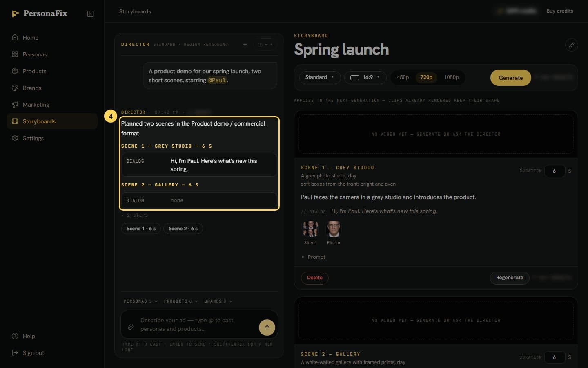Focus the Describe your ad prompt field
Image resolution: width=588 pixels, height=368 pixels.
coord(197,325)
